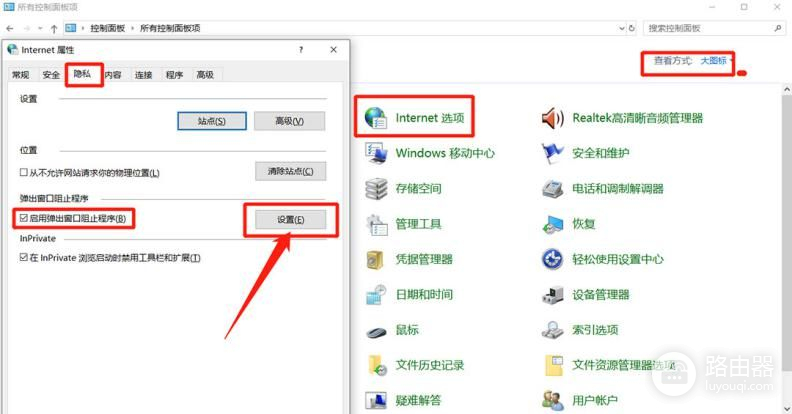Image resolution: width=792 pixels, height=414 pixels.
Task: Open 恢复 recovery icon
Action: [x=553, y=224]
